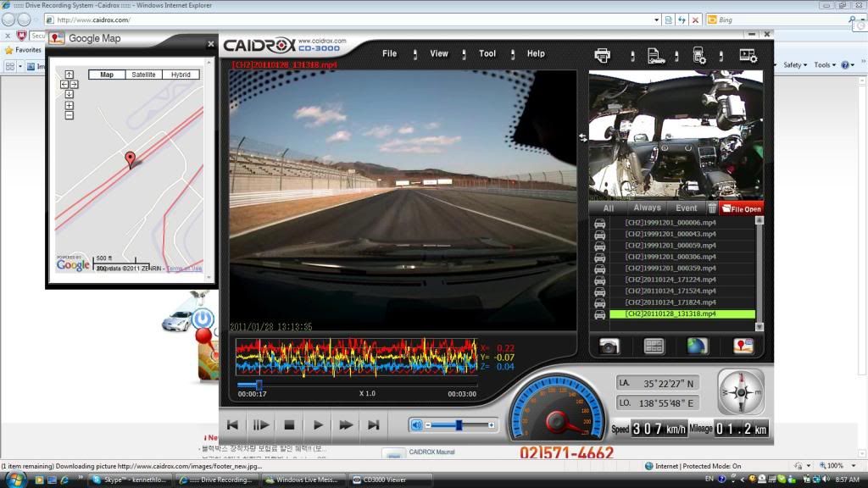Zoom in on Google Map
868x488 pixels.
(x=70, y=105)
